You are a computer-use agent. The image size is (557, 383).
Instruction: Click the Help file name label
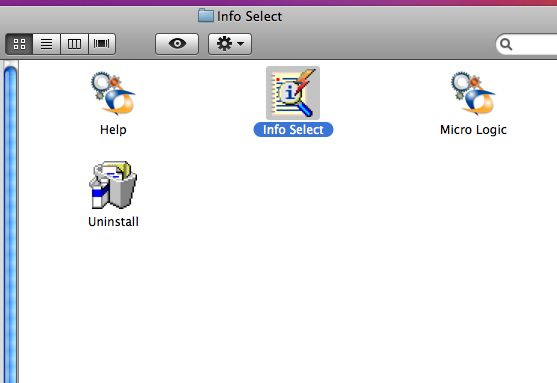(113, 130)
